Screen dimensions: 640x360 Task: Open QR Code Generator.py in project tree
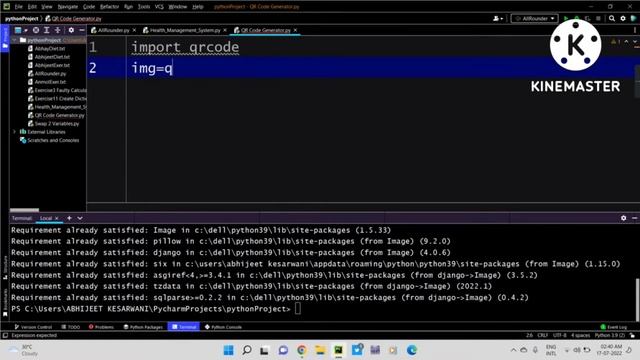56,115
